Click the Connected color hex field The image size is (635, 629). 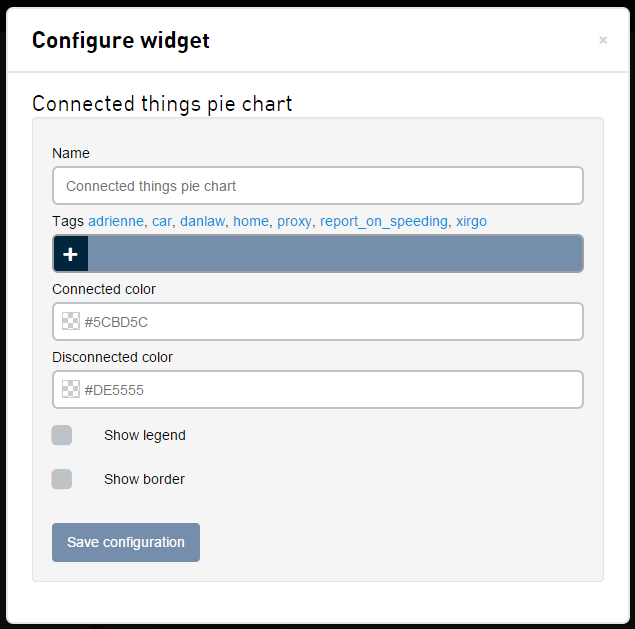pyautogui.click(x=330, y=322)
